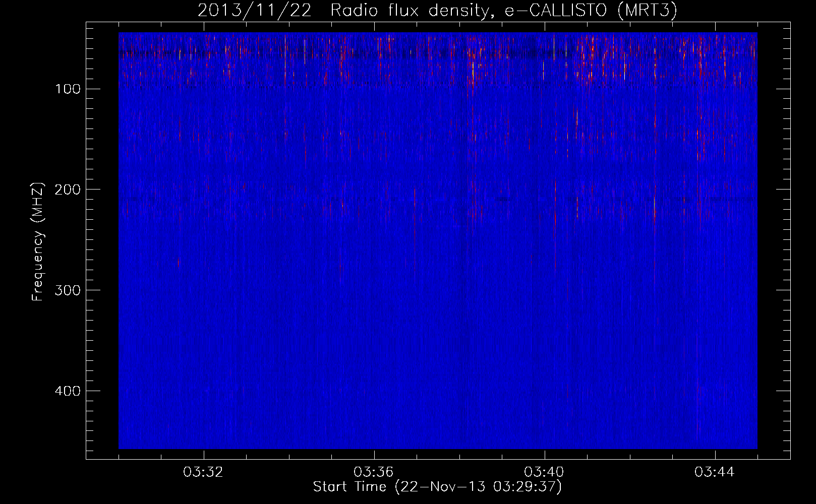Click the 400 frequency tick label
Screen dimensions: 816x504
coord(67,391)
